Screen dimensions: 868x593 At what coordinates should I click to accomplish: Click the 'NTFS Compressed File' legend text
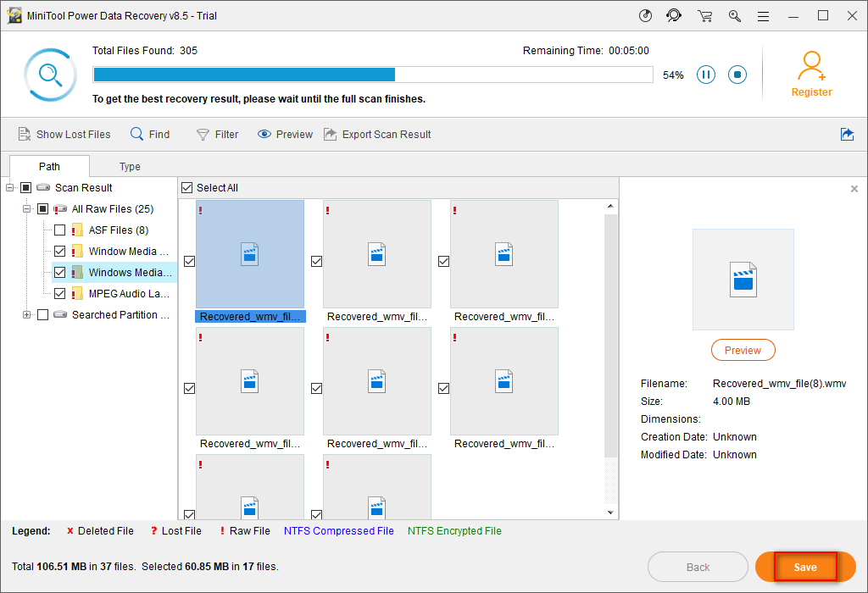click(x=339, y=531)
